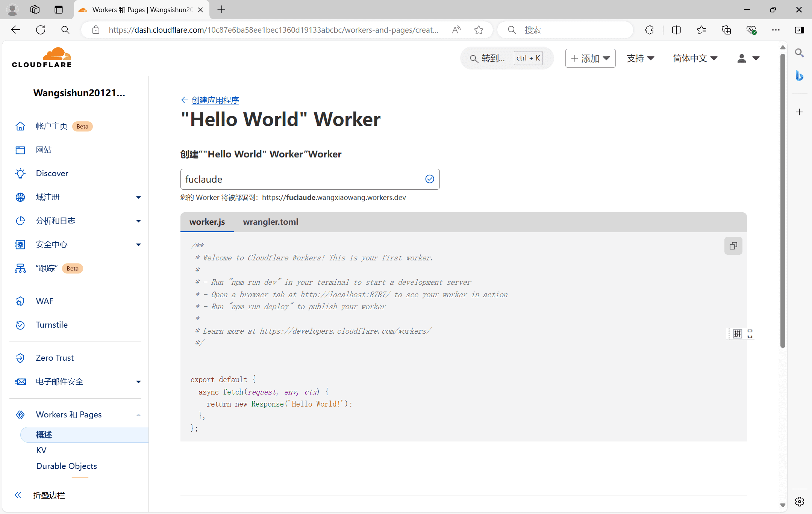
Task: Add this page to favorites star
Action: 479,30
